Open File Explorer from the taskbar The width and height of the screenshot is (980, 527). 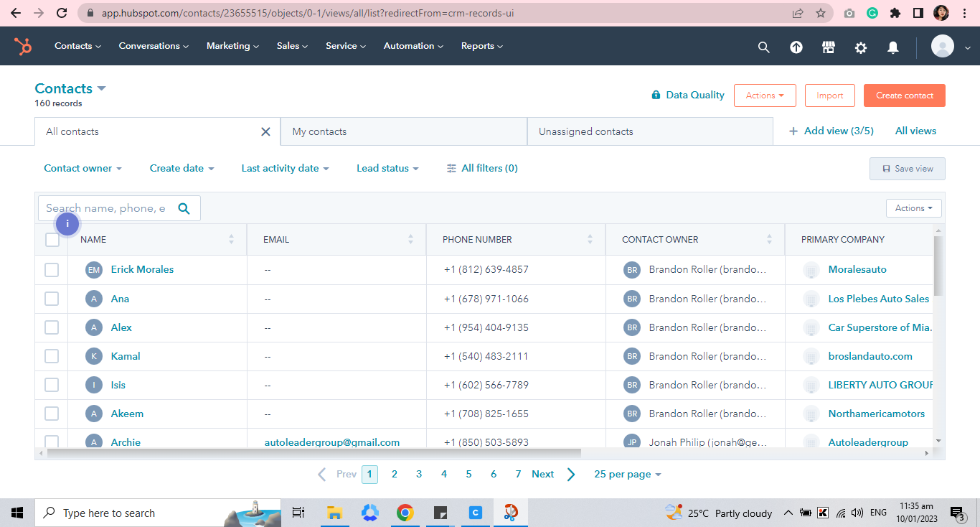[x=334, y=513]
